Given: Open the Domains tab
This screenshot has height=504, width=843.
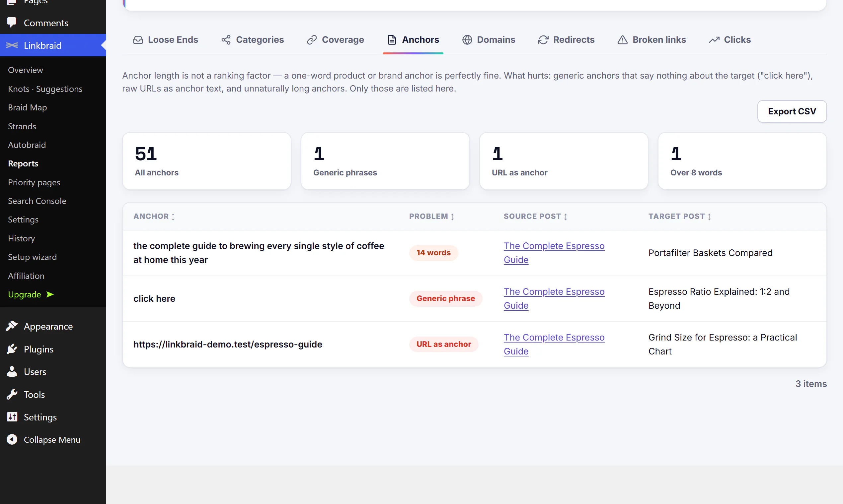Looking at the screenshot, I should pos(489,40).
